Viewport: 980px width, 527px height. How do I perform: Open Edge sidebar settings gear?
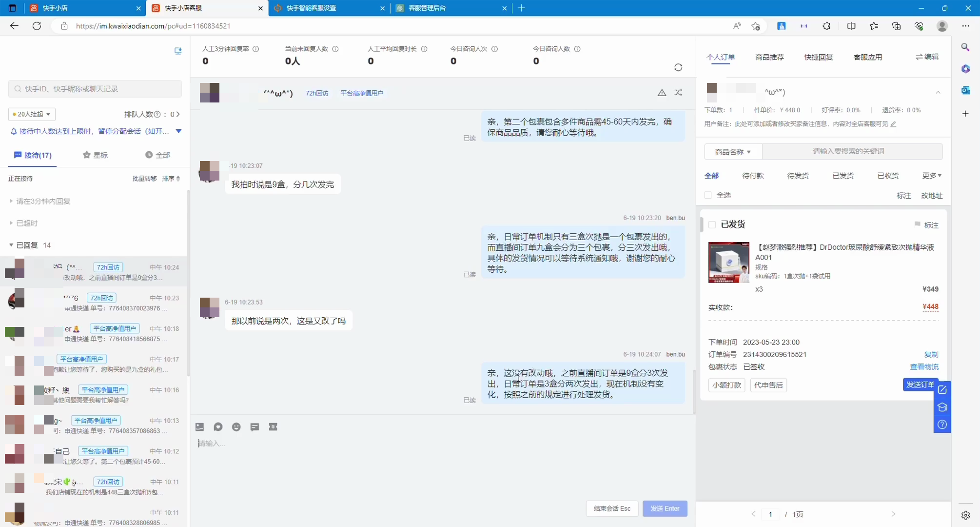click(x=965, y=515)
